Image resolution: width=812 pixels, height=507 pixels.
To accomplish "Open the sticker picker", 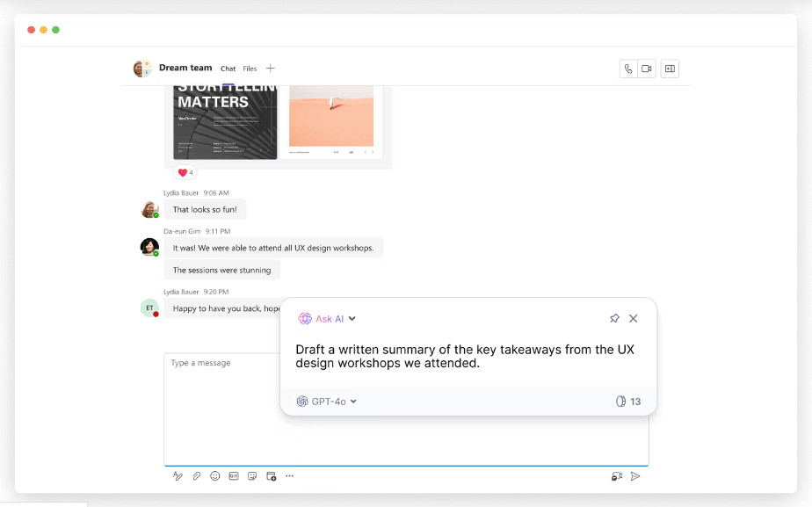I will (x=252, y=476).
